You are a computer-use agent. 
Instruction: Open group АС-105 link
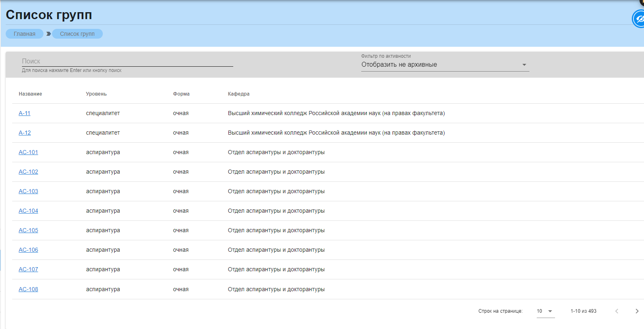[28, 231]
